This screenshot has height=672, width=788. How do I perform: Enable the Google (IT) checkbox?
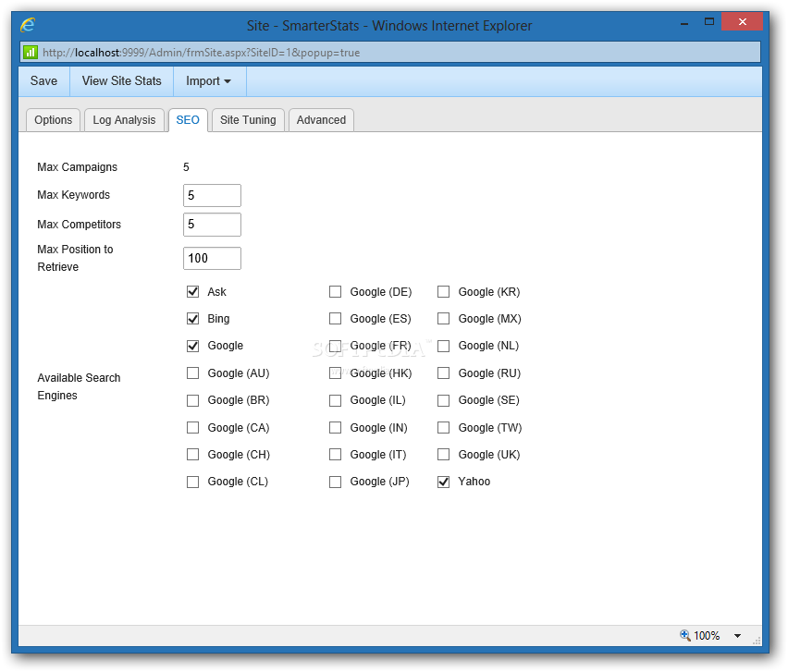click(335, 455)
